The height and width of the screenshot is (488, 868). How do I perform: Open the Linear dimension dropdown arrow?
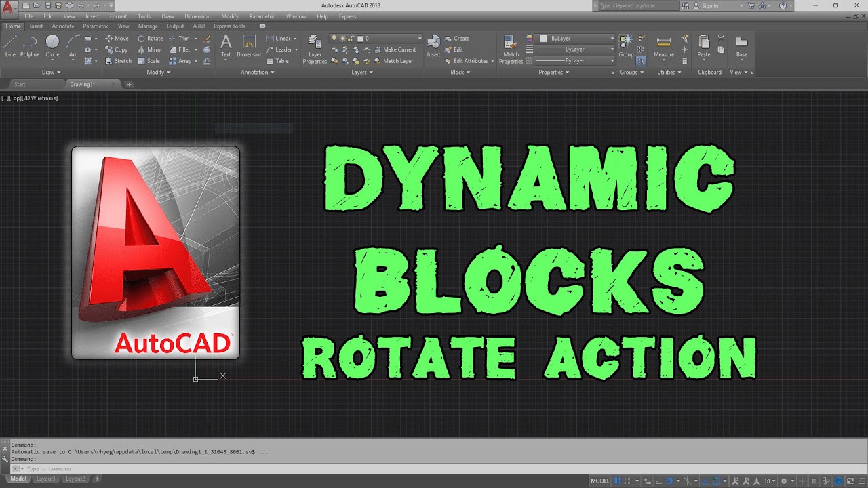pos(295,39)
